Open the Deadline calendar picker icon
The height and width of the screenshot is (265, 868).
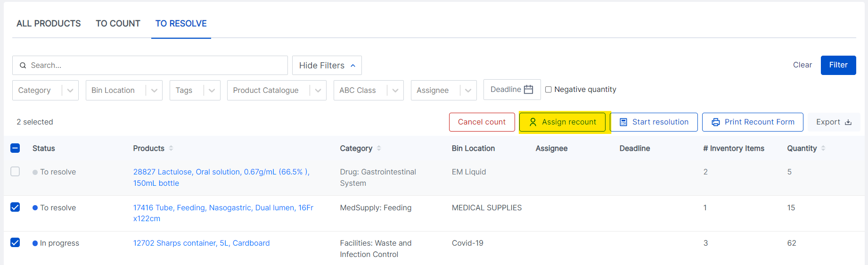pyautogui.click(x=529, y=90)
